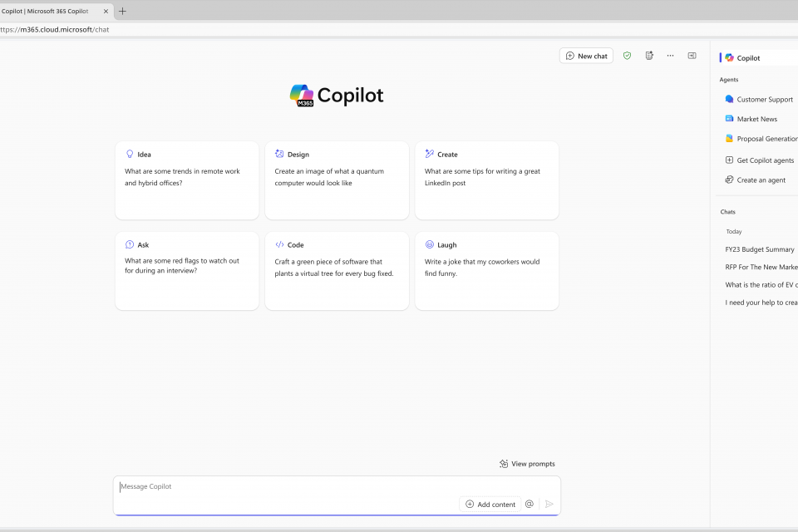
Task: Click the green shield protection icon
Action: click(627, 56)
